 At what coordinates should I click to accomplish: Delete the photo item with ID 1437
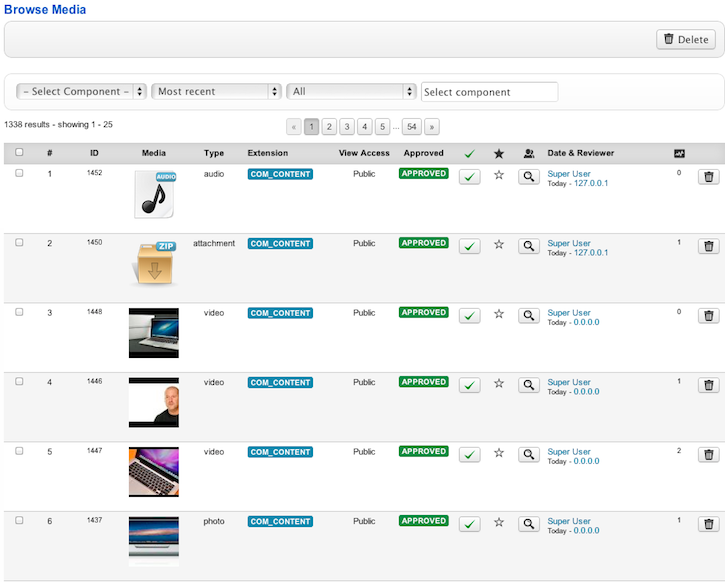point(708,524)
